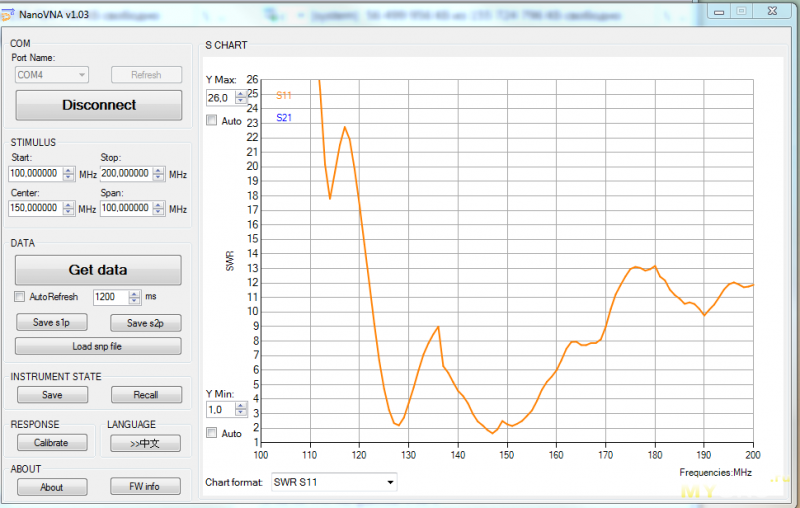Click the NanoVNA app icon in title bar

point(9,13)
